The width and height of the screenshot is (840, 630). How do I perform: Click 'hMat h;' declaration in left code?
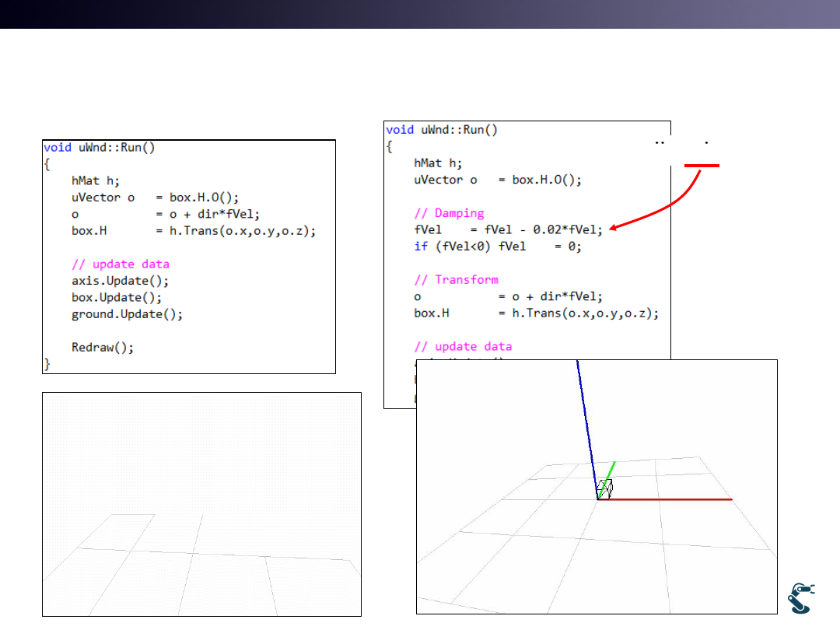tap(96, 180)
